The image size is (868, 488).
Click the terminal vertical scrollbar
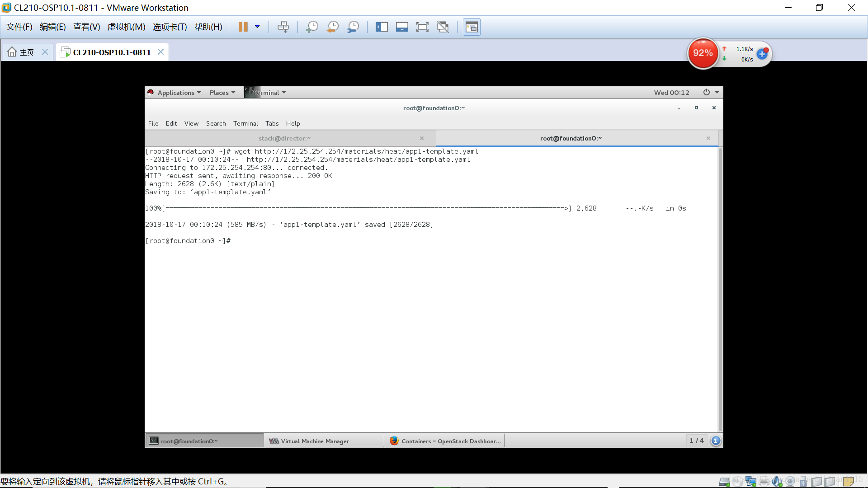tap(720, 289)
